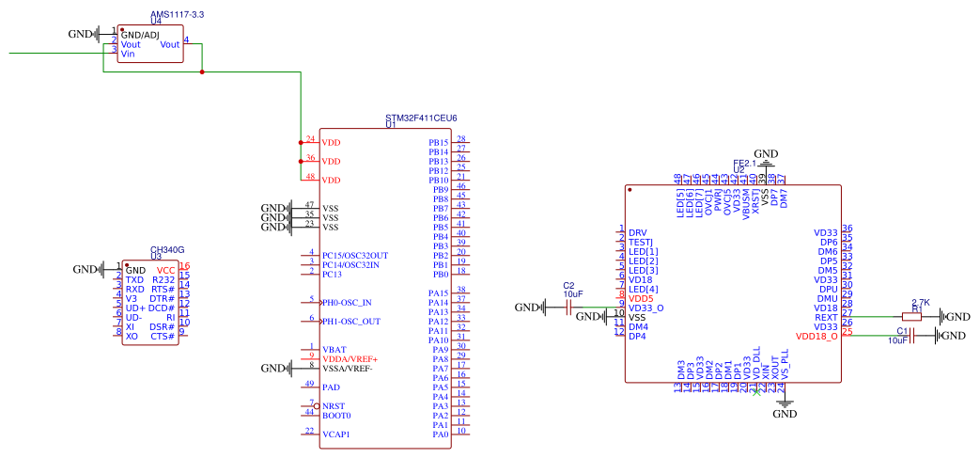Select the REXT pin label
980x458 pixels.
coord(826,317)
